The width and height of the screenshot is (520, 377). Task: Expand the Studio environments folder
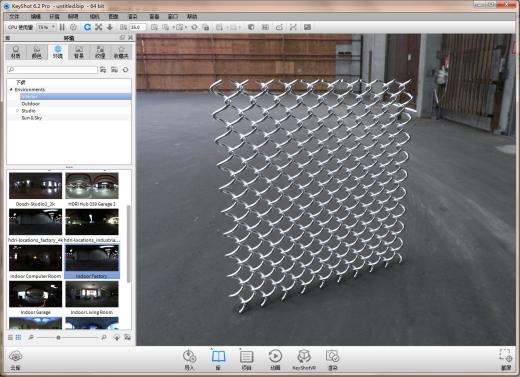(x=18, y=111)
